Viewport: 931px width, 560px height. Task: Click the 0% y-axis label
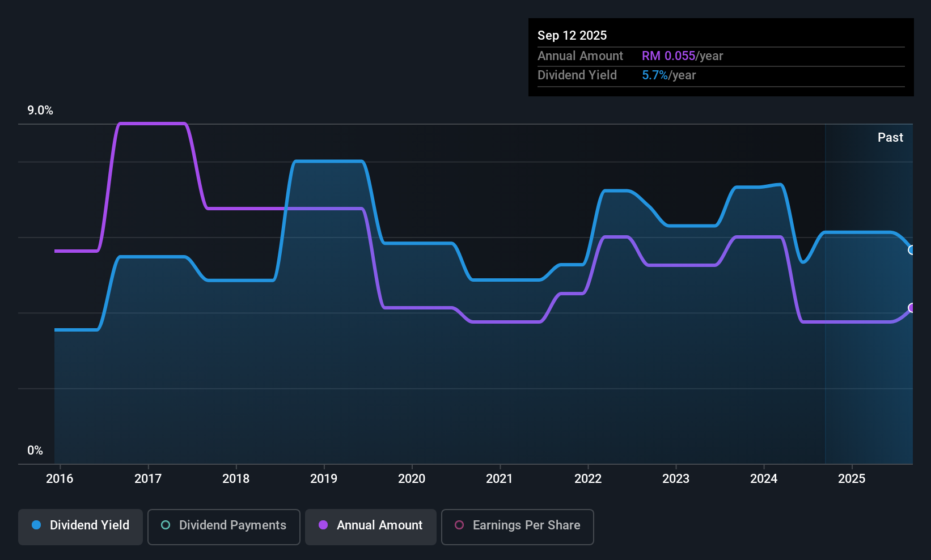point(35,451)
